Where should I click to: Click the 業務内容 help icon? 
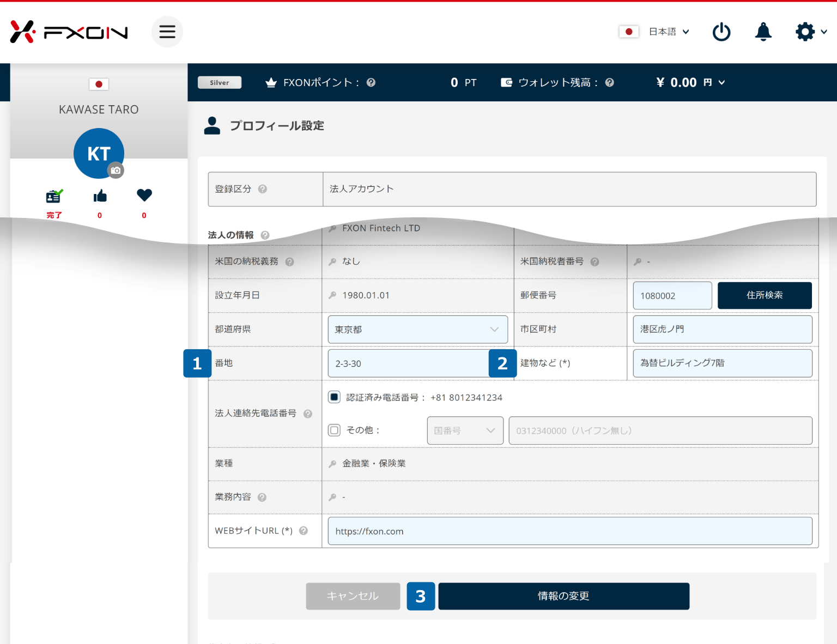pos(262,497)
